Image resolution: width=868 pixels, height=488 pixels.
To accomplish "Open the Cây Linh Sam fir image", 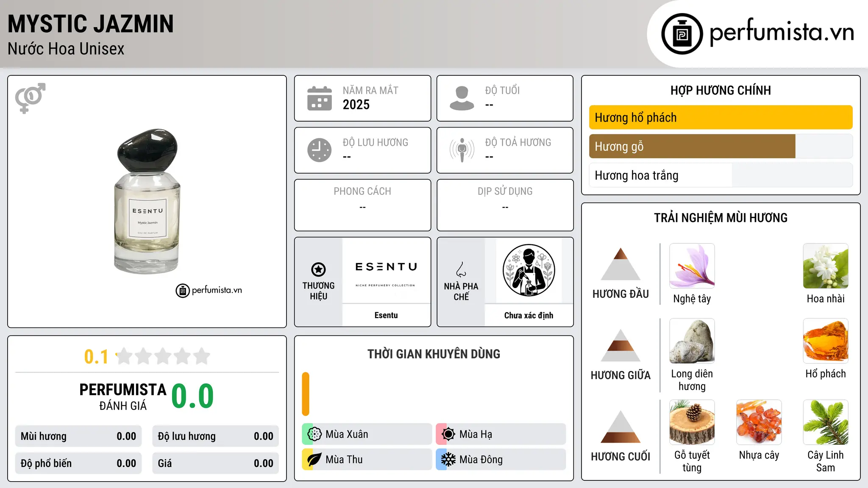I will point(826,422).
